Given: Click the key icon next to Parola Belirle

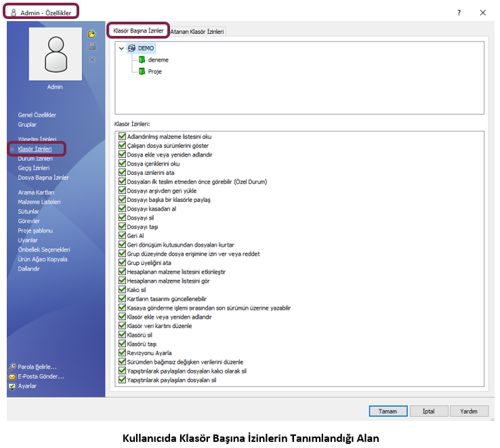Looking at the screenshot, I should [12, 367].
